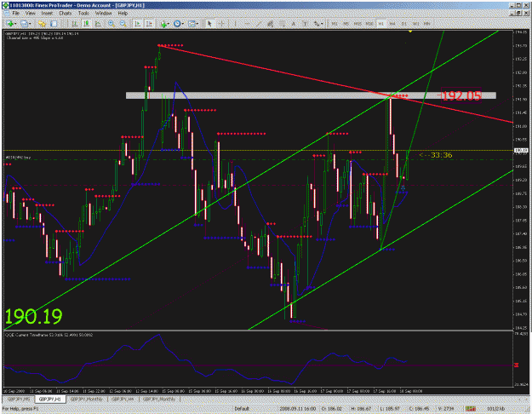Click the large green 190.19 price text
This screenshot has height=414, width=532.
click(33, 316)
